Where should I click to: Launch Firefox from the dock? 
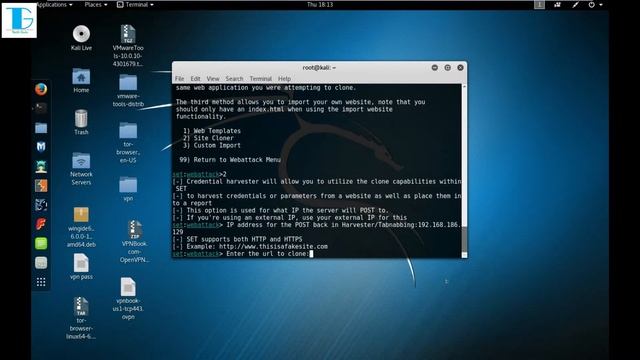[41, 89]
